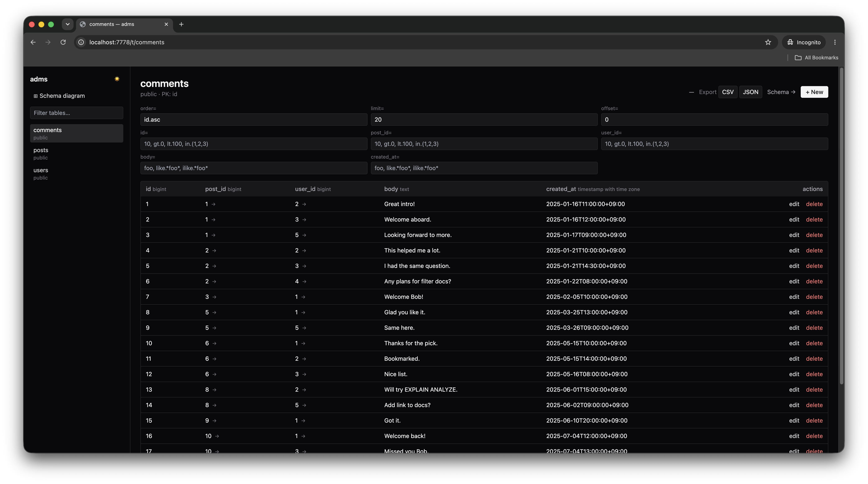Open the All Bookmarks folder
868x484 pixels.
point(816,58)
